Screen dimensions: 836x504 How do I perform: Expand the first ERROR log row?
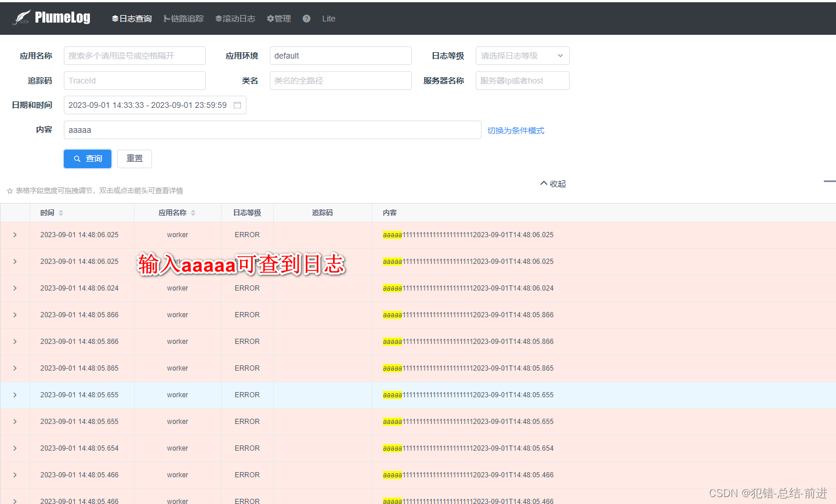15,234
